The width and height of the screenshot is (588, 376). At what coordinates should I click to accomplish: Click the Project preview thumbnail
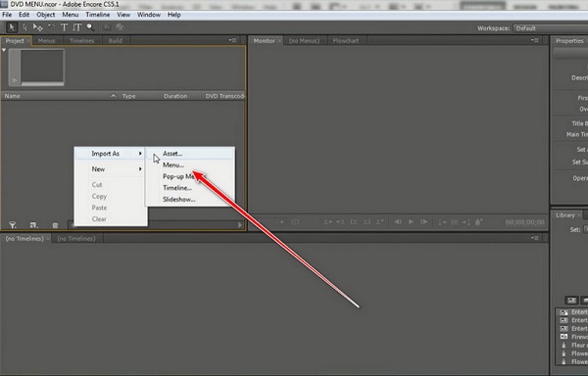click(37, 68)
